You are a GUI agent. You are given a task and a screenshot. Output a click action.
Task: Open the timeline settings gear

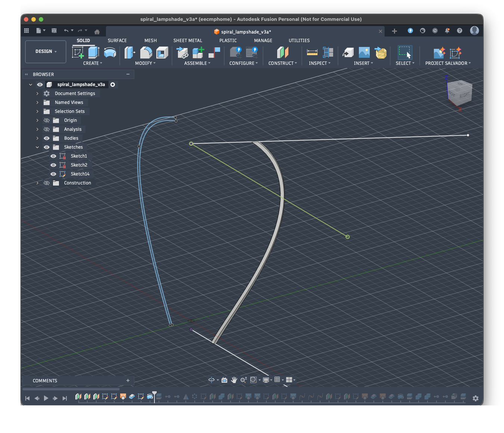(x=475, y=398)
